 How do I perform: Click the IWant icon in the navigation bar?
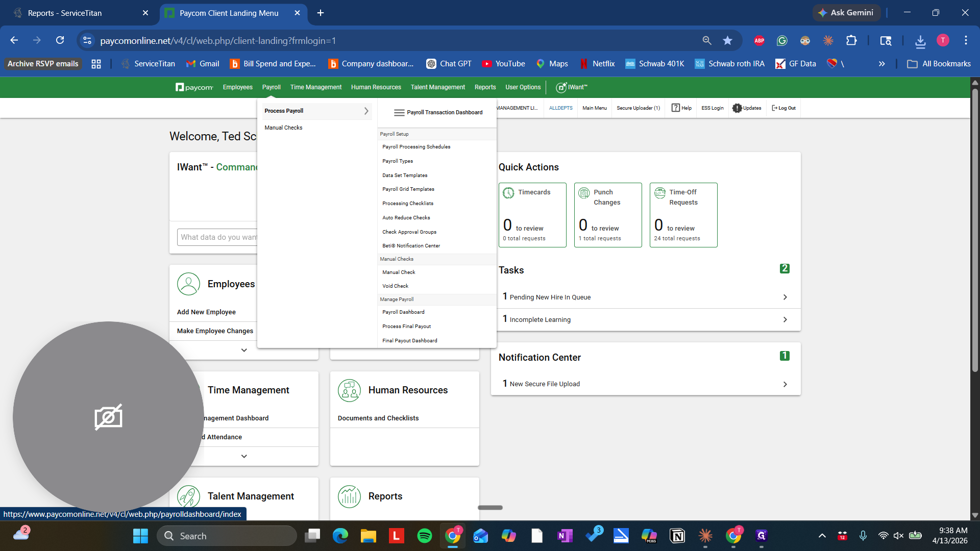click(x=561, y=87)
